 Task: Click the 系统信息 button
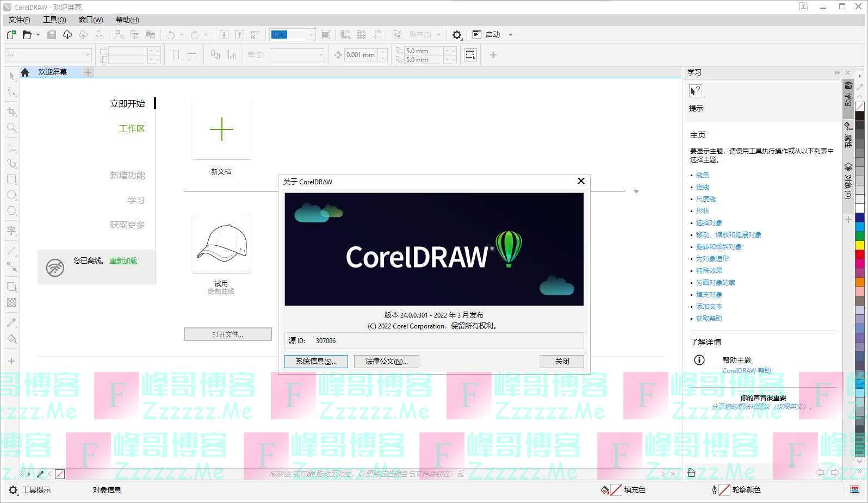[316, 362]
